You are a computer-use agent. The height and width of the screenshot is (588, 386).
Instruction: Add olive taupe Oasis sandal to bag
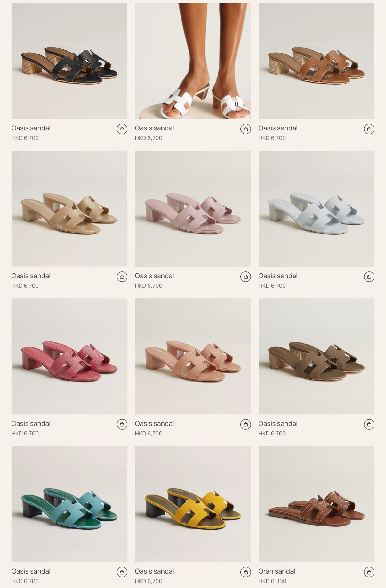[369, 425]
